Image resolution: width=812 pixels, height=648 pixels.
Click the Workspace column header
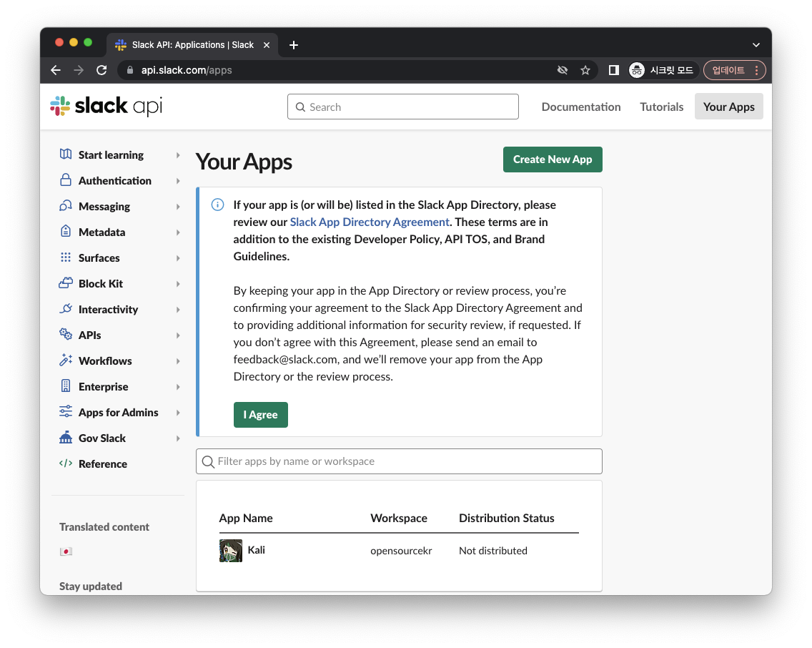pyautogui.click(x=399, y=518)
